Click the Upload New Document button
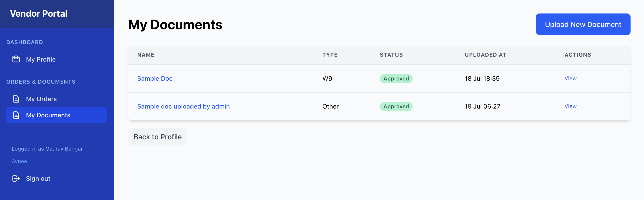644x200 pixels. coord(583,24)
